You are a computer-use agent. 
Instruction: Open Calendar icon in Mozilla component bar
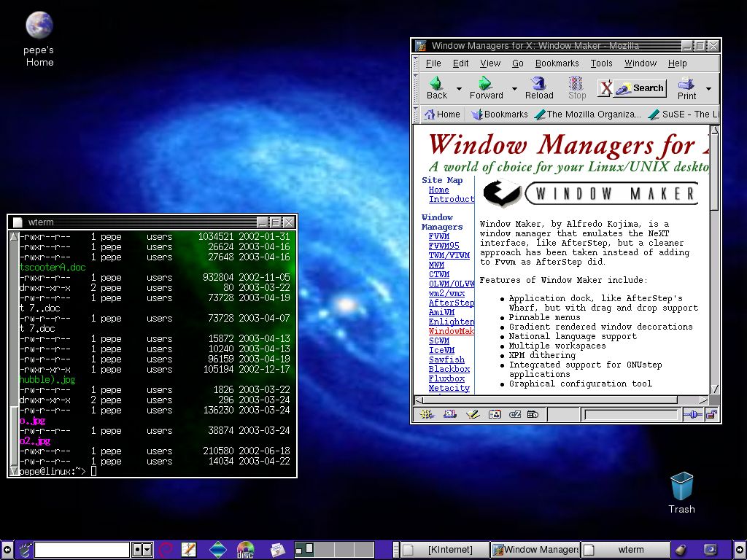click(x=533, y=414)
